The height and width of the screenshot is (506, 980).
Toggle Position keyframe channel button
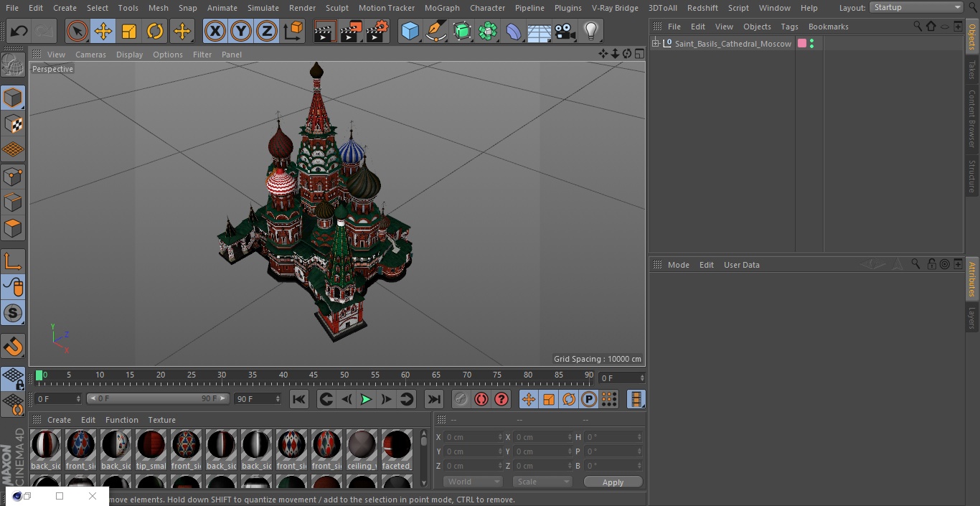click(529, 399)
